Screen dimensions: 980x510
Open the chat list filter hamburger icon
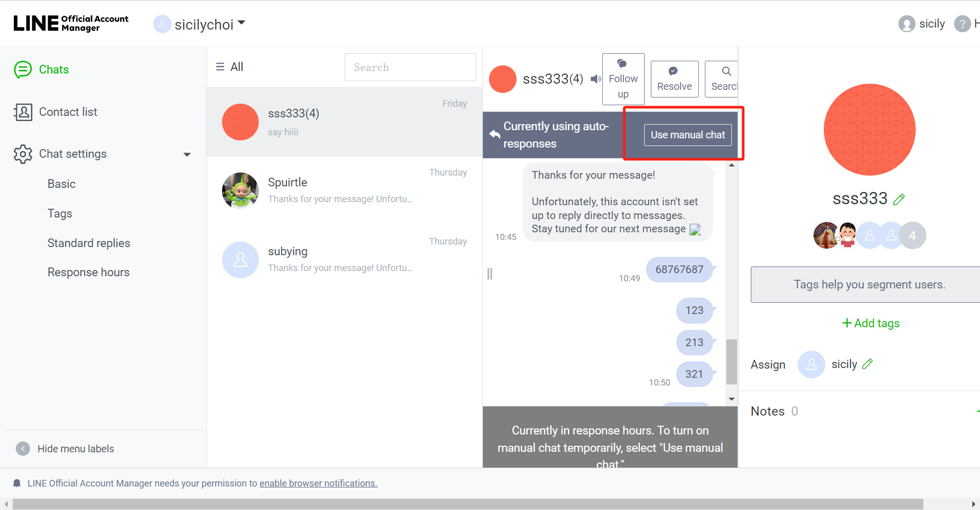pyautogui.click(x=220, y=66)
